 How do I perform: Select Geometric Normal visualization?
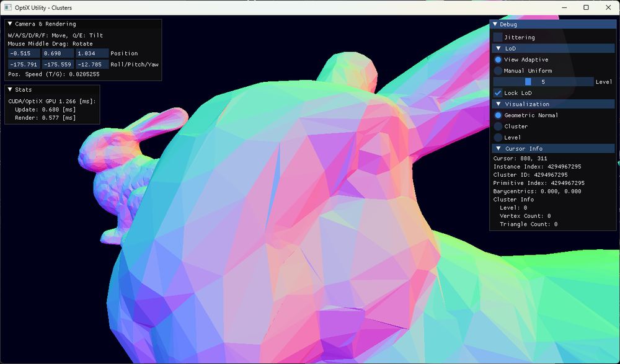pyautogui.click(x=498, y=115)
